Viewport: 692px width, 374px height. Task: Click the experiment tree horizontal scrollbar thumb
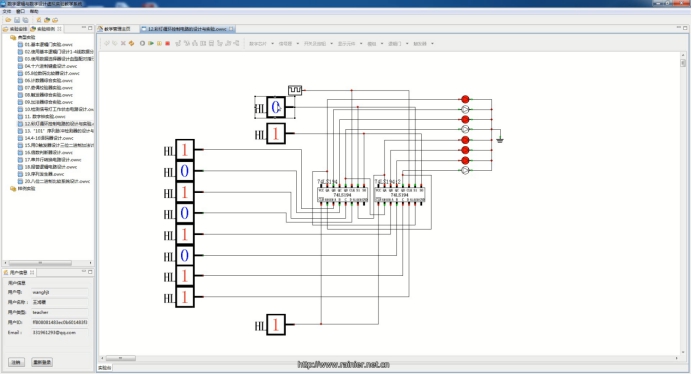(41, 263)
